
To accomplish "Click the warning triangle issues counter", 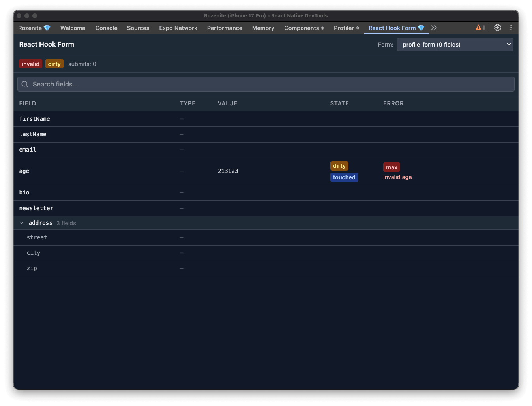I will tap(480, 28).
